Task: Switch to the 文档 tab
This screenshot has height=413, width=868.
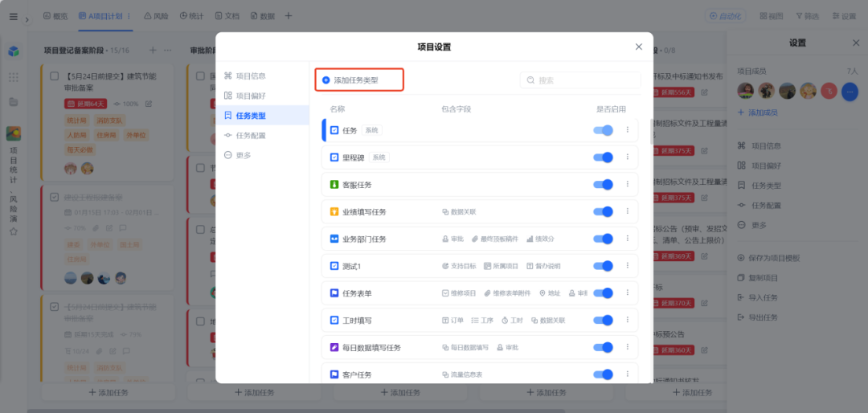Action: click(227, 16)
